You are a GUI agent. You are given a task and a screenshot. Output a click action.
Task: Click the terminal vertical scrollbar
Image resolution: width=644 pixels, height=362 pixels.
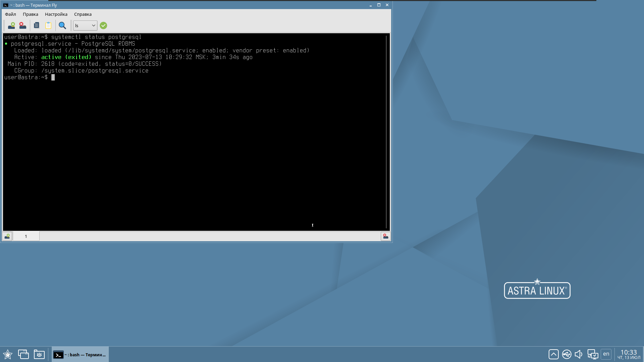pyautogui.click(x=386, y=132)
